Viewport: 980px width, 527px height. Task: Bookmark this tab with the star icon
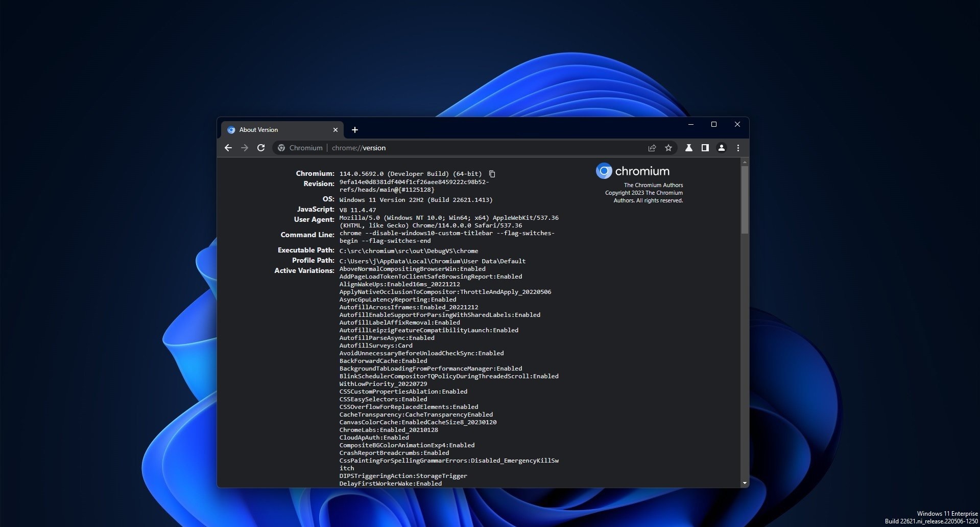click(x=668, y=148)
